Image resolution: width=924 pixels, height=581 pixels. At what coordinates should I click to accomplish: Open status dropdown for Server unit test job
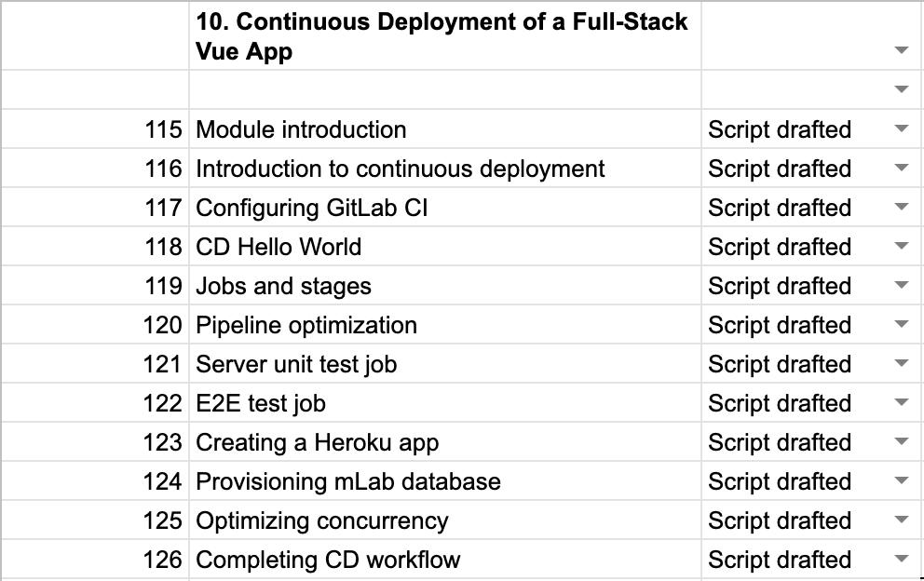tap(901, 364)
